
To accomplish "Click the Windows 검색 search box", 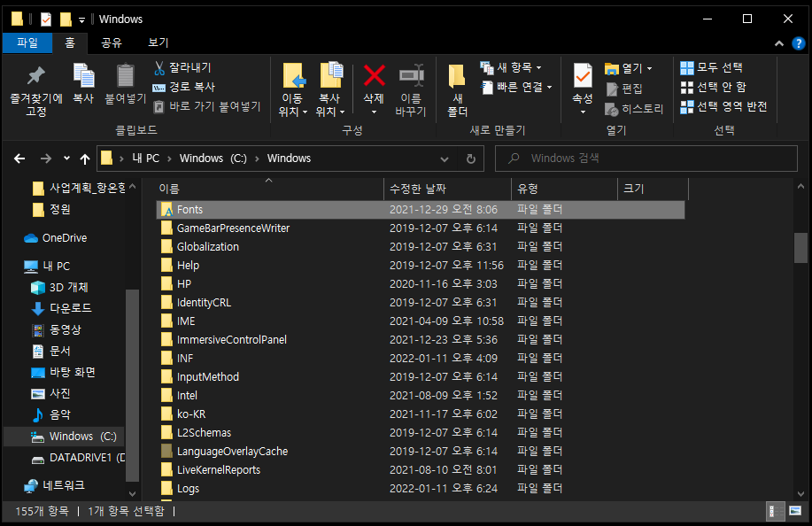I will 646,159.
